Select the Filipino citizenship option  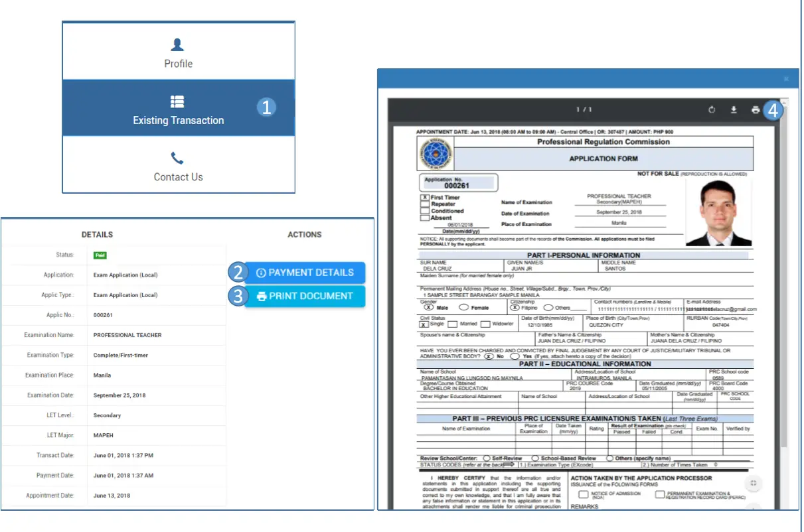coord(515,308)
